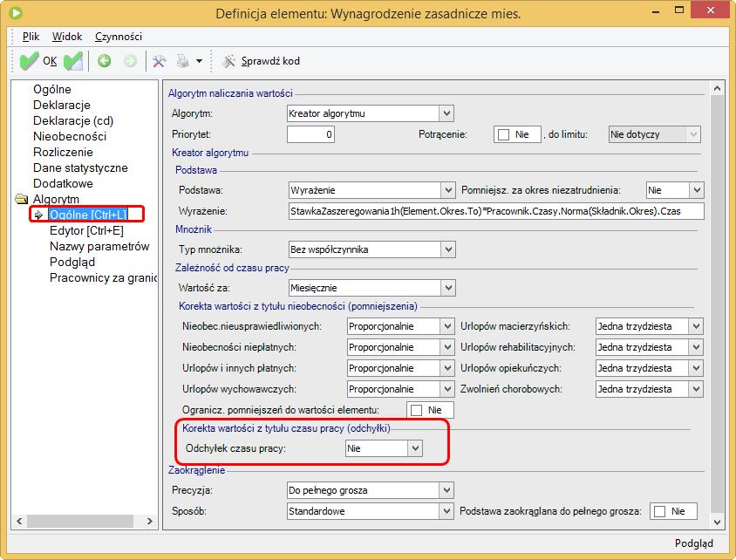Click tree panel scroll left arrow

click(x=19, y=521)
